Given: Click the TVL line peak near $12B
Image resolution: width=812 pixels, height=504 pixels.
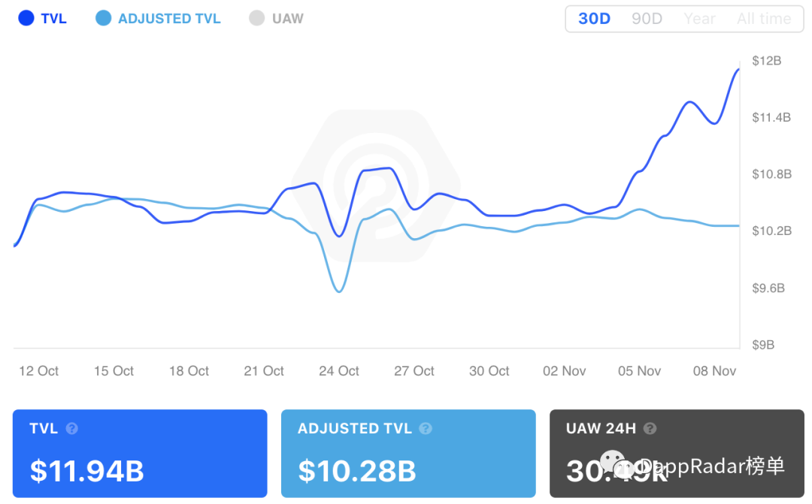Looking at the screenshot, I should [x=738, y=70].
